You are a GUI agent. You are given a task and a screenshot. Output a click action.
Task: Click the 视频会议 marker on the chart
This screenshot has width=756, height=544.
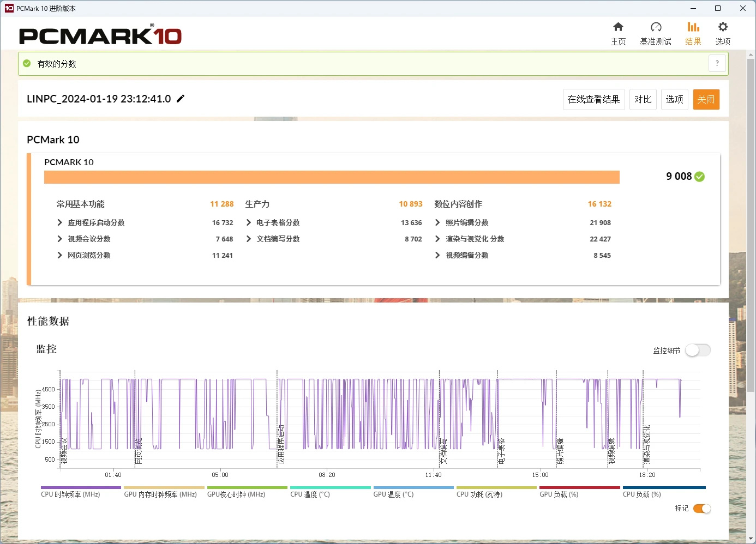pyautogui.click(x=64, y=451)
